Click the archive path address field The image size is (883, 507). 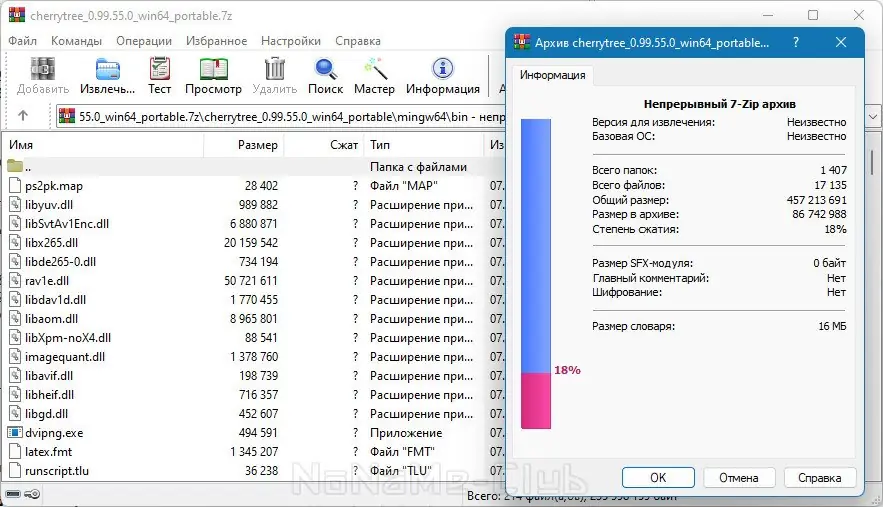coord(282,117)
